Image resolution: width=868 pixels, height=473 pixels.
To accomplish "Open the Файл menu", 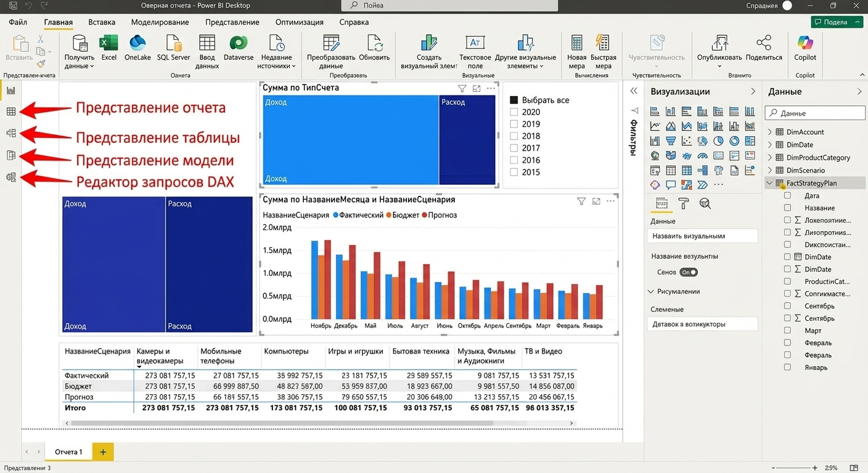I will (x=18, y=22).
